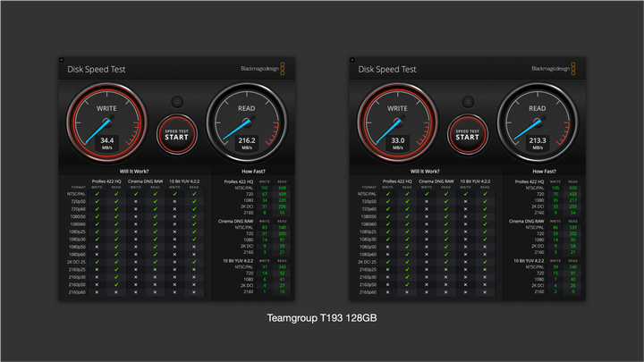Click the 213.3 MB/s read reading
The image size is (644, 362).
tap(538, 143)
